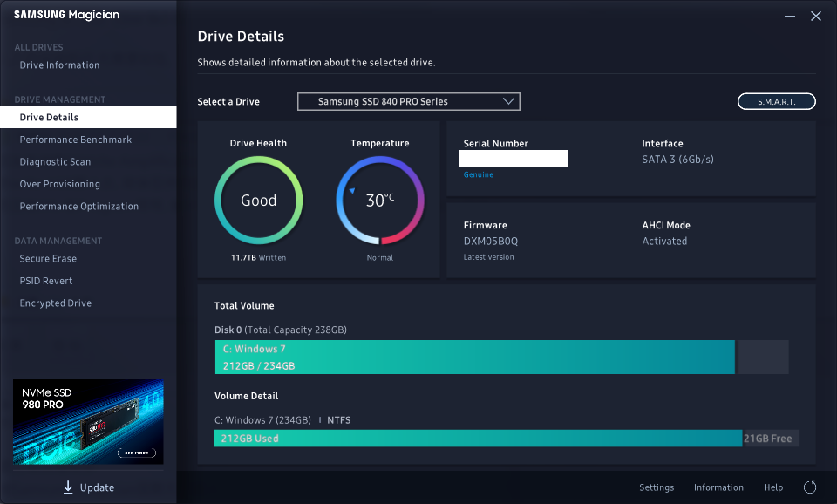Click the NVMe SSD 980 PRO ad banner
Screen dimensions: 837x504
[x=88, y=422]
